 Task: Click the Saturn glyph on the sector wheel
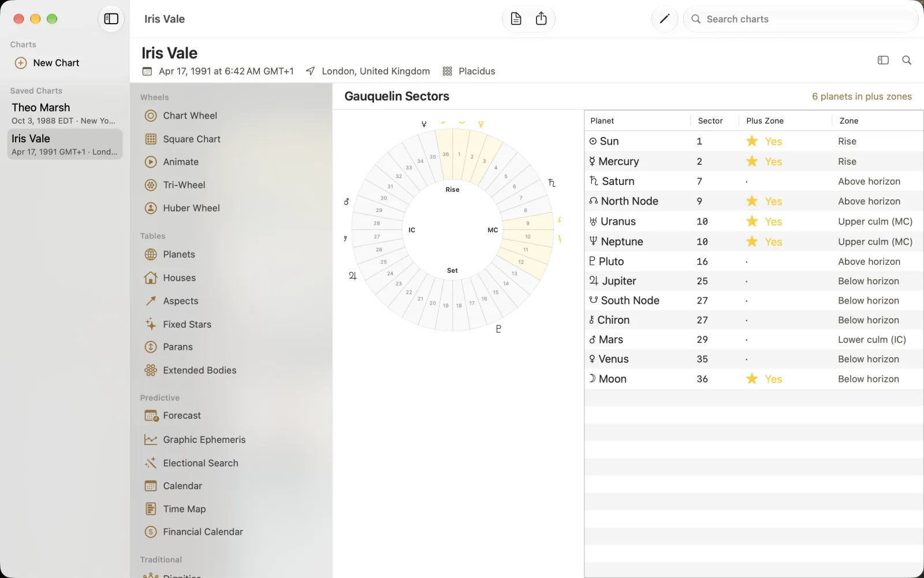tap(552, 183)
